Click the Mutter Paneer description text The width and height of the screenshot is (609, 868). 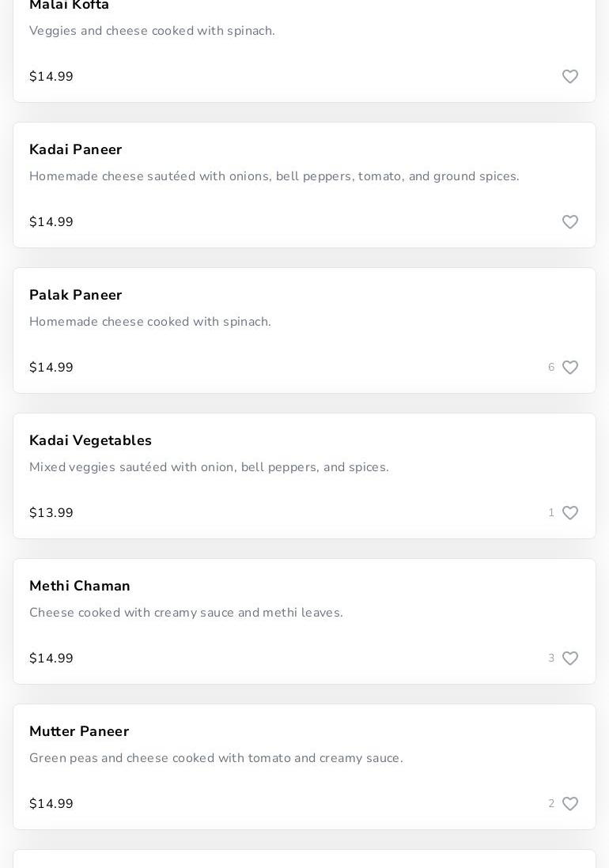pyautogui.click(x=216, y=758)
